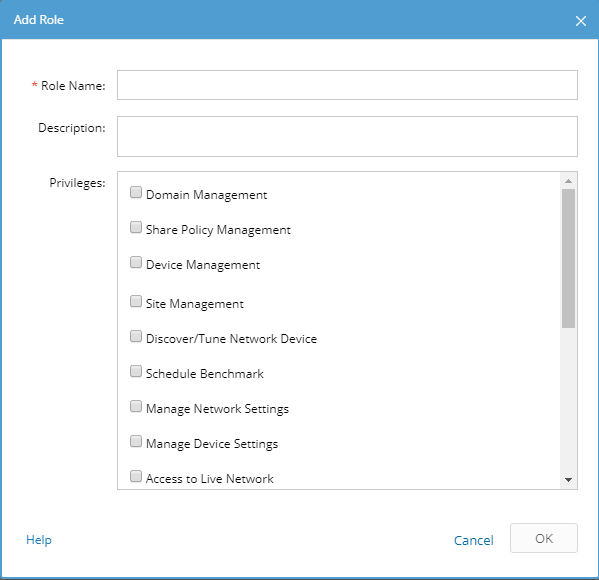This screenshot has height=580, width=599.
Task: Open the Help link
Action: tap(39, 540)
